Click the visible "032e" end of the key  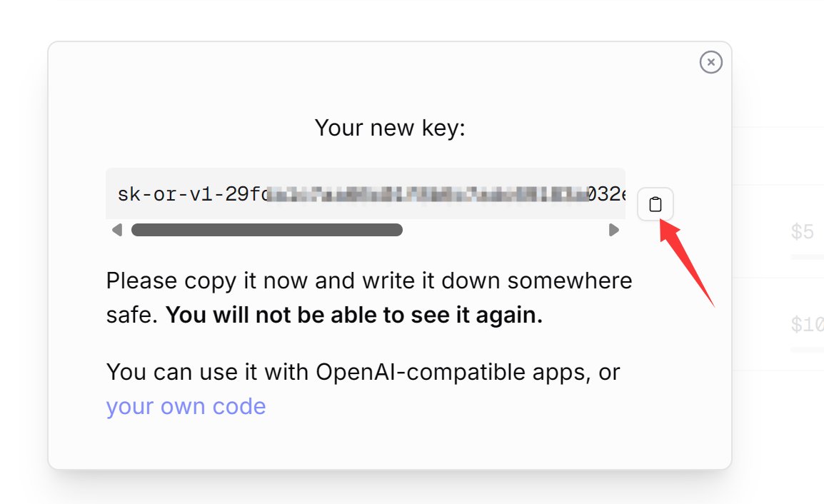click(x=606, y=194)
